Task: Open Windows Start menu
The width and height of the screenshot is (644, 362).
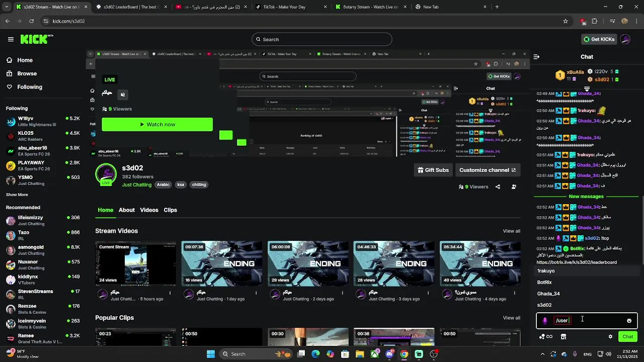Action: (211, 354)
